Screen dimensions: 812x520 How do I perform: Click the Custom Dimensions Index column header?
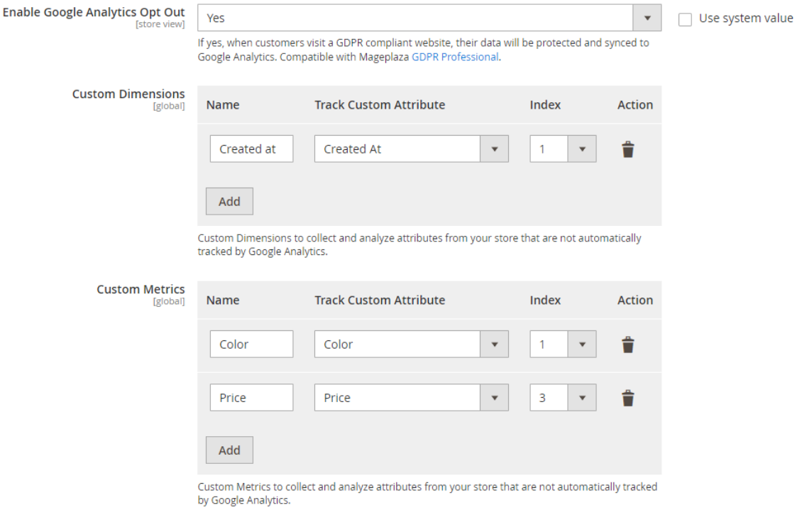point(545,105)
